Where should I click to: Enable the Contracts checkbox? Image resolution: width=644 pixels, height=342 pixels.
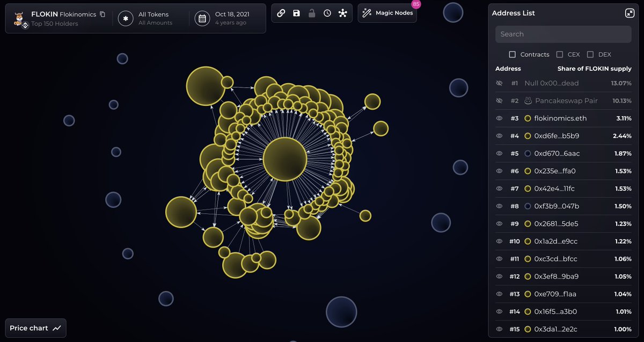coord(512,54)
